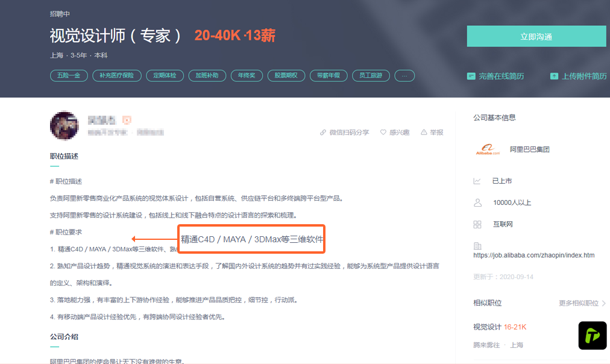Click the 招聘中 status label
The image size is (610, 364).
60,14
